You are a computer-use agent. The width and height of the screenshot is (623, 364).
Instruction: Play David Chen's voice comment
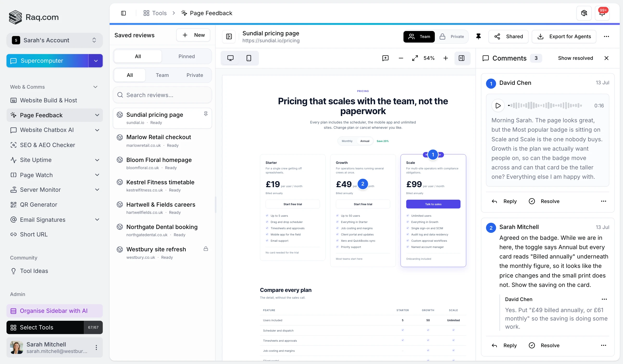[x=498, y=105]
